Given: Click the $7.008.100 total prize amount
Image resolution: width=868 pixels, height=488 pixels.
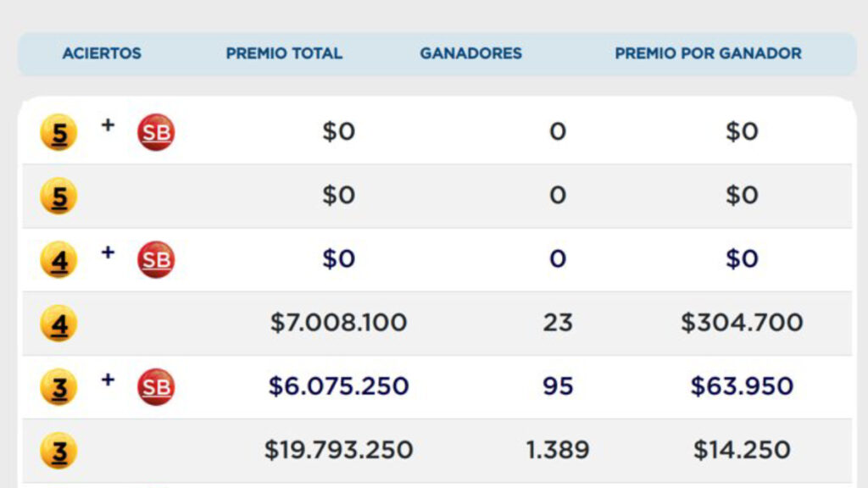Looking at the screenshot, I should (x=338, y=323).
